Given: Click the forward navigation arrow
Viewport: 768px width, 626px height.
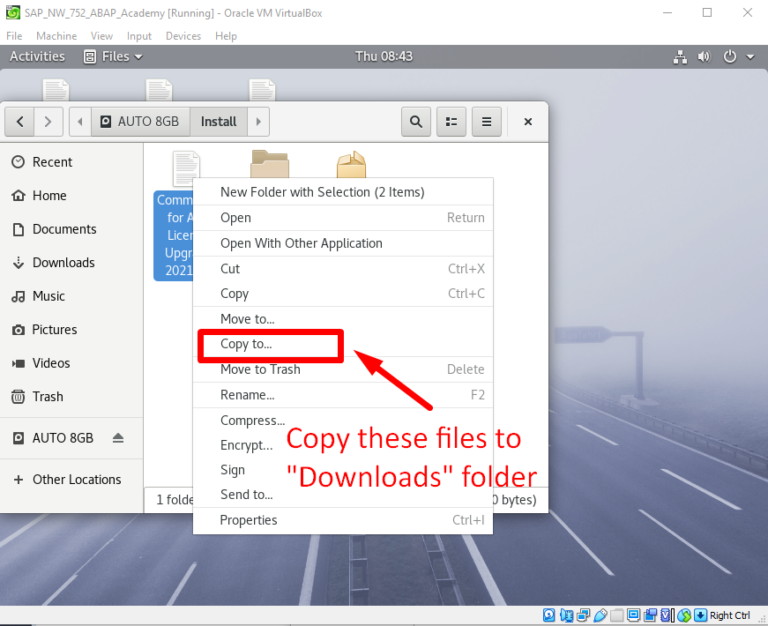Looking at the screenshot, I should 49,122.
